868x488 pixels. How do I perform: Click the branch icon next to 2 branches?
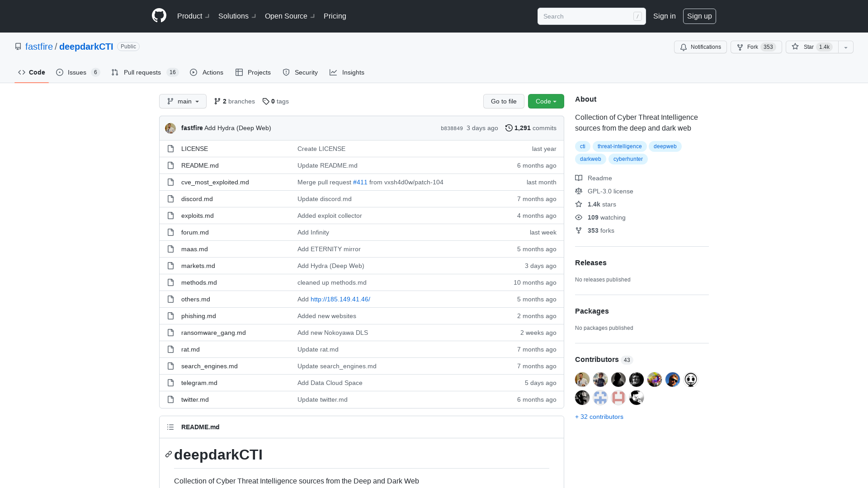217,101
